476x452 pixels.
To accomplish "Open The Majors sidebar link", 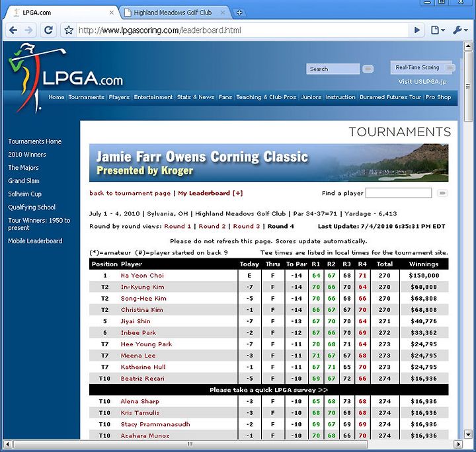I will pos(23,167).
